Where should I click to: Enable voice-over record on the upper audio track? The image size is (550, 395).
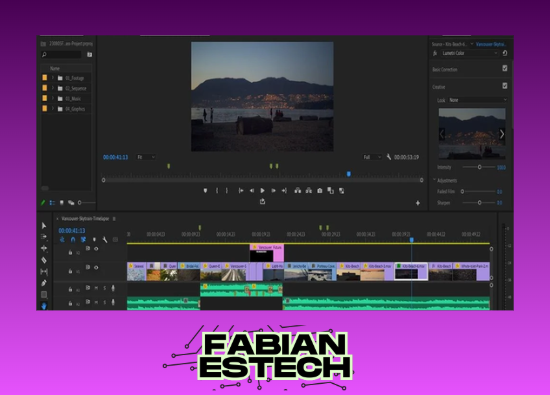pos(113,288)
